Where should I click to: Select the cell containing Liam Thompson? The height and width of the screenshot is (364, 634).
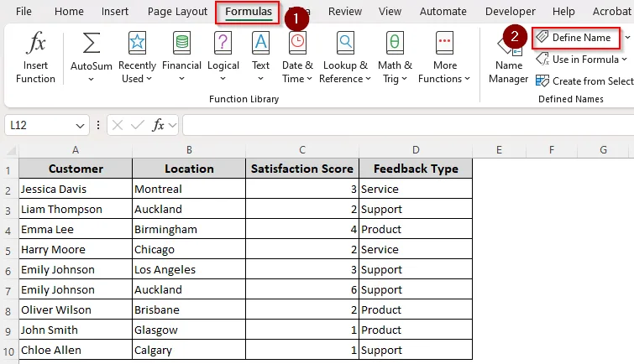coord(76,209)
